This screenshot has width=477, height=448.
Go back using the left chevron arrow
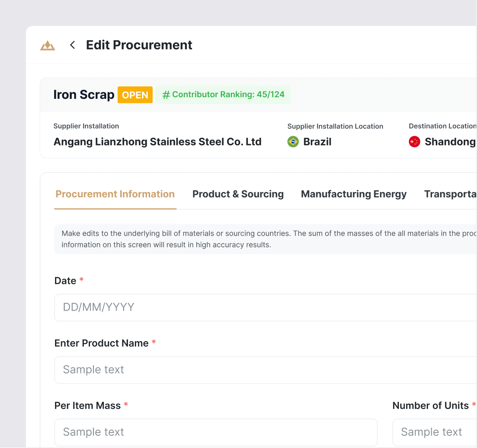click(72, 45)
